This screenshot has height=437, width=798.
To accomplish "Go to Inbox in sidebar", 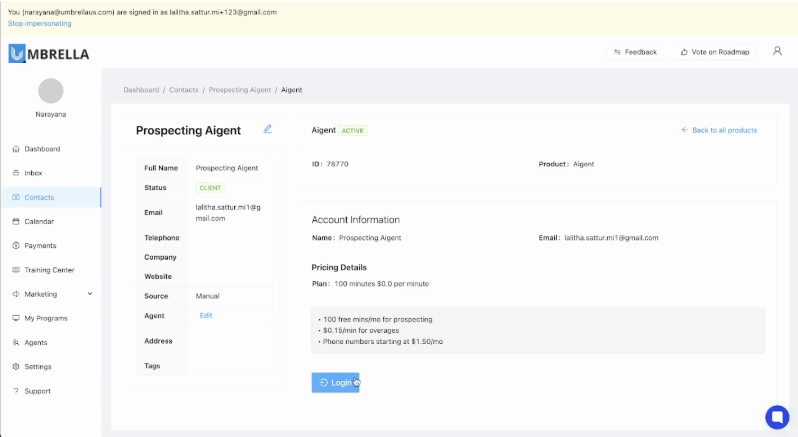I will point(33,173).
